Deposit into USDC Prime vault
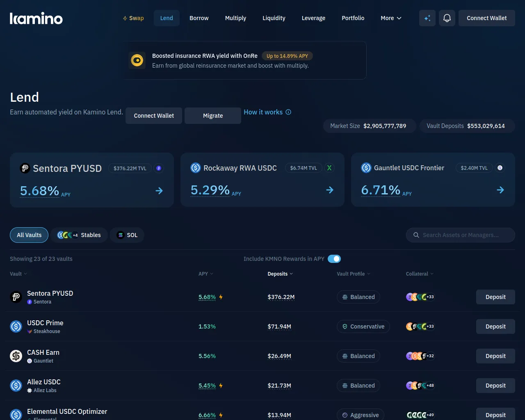Screen dimensions: 525x420 click(x=495, y=326)
